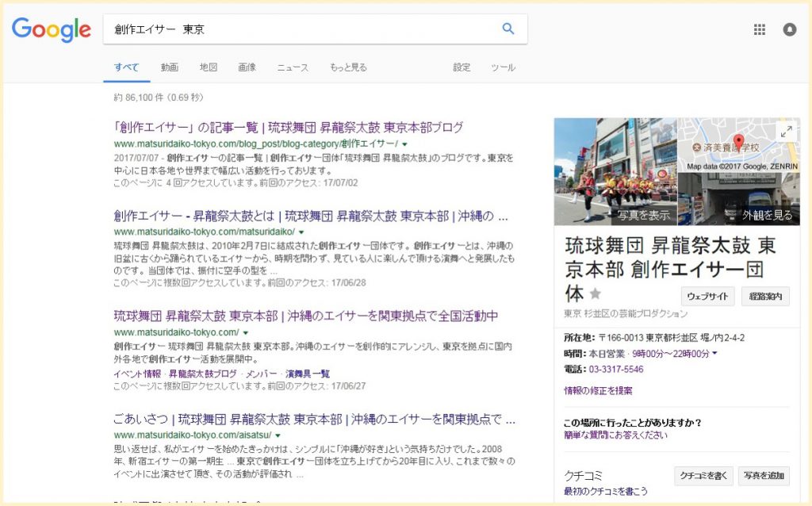Click 最初のクチコミを書こう link
The height and width of the screenshot is (506, 812).
(605, 491)
